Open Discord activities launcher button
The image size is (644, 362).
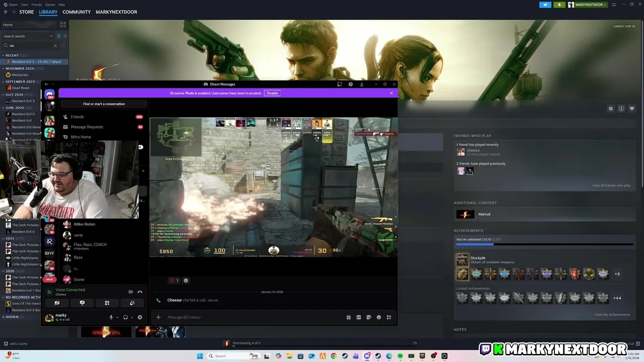coord(107,303)
